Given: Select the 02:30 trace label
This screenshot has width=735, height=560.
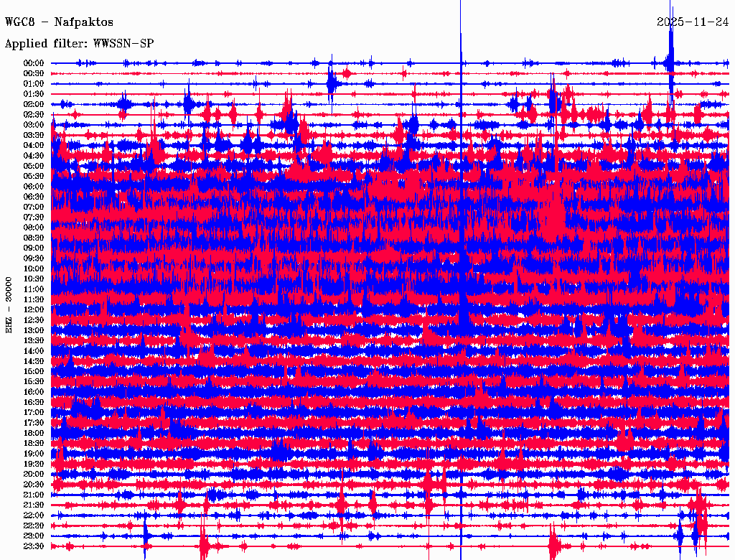Looking at the screenshot, I should click(34, 114).
